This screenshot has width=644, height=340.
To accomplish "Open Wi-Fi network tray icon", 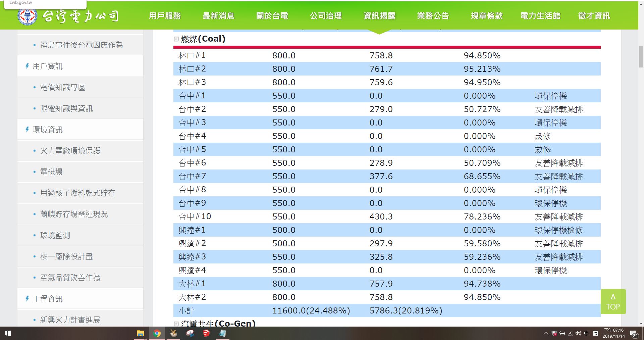I will pos(571,333).
